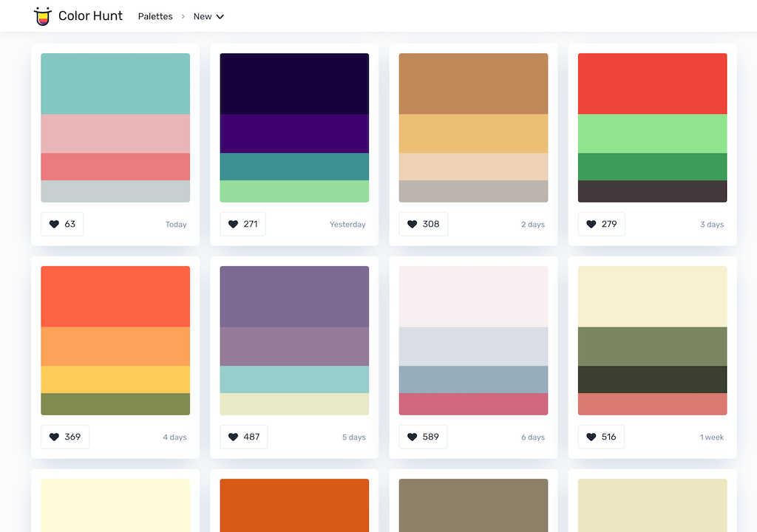Viewport: 757px width, 532px height.
Task: Select the cream swatch in the 1 week palette
Action: click(x=653, y=297)
